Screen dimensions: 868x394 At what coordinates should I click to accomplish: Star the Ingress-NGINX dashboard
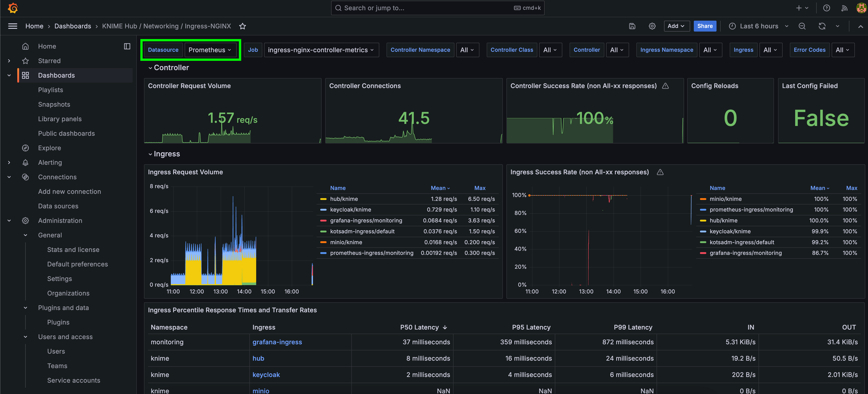pyautogui.click(x=243, y=26)
